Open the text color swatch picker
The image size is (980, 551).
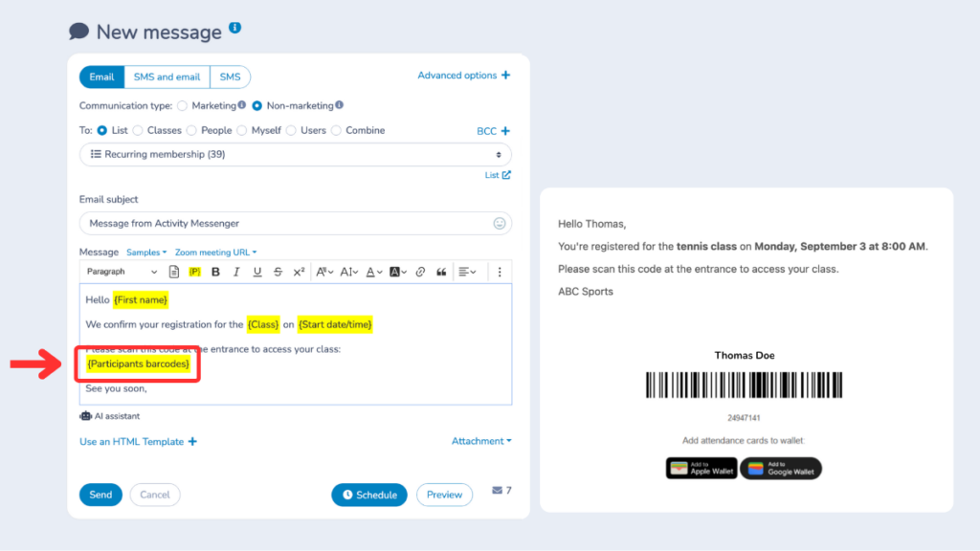coord(372,273)
